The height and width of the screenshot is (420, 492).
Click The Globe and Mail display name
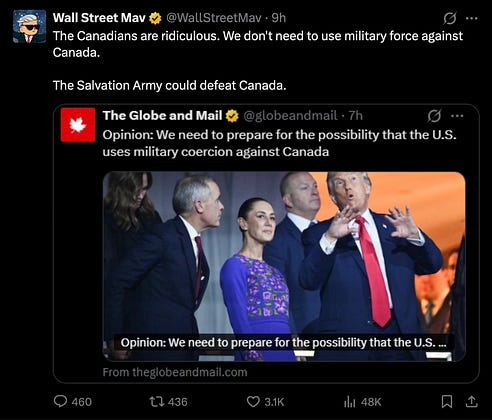click(162, 115)
